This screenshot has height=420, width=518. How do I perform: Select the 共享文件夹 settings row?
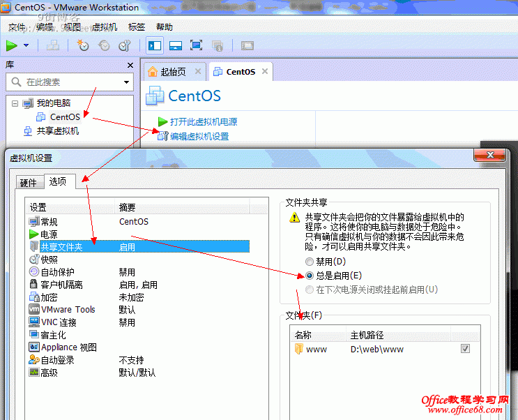pos(139,247)
